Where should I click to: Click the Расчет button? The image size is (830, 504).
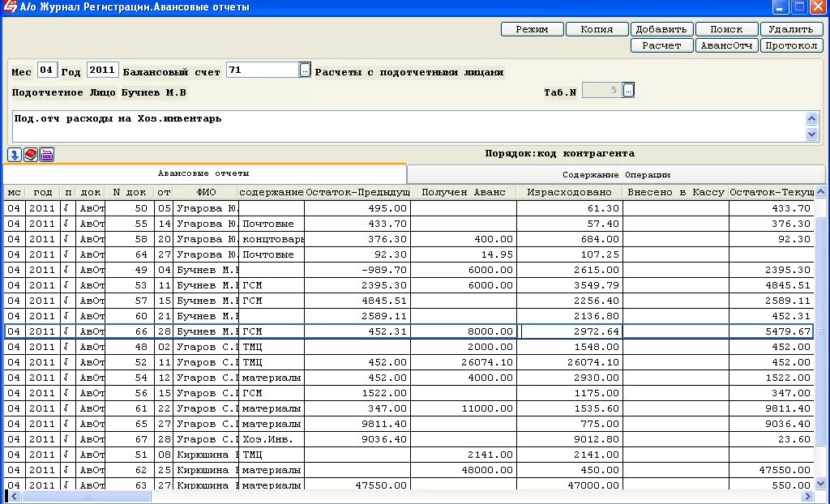click(661, 45)
